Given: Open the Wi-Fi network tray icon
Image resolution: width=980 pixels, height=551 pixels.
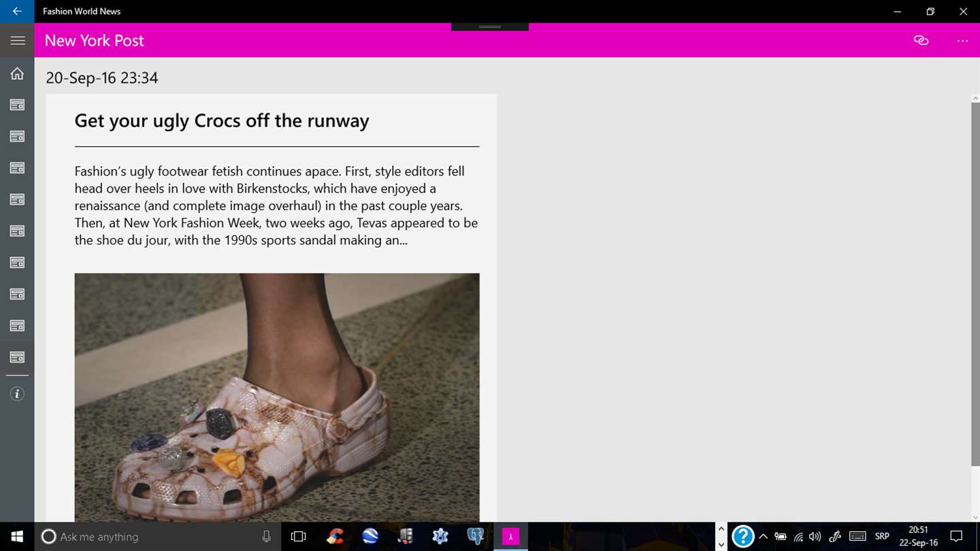Looking at the screenshot, I should (x=798, y=537).
